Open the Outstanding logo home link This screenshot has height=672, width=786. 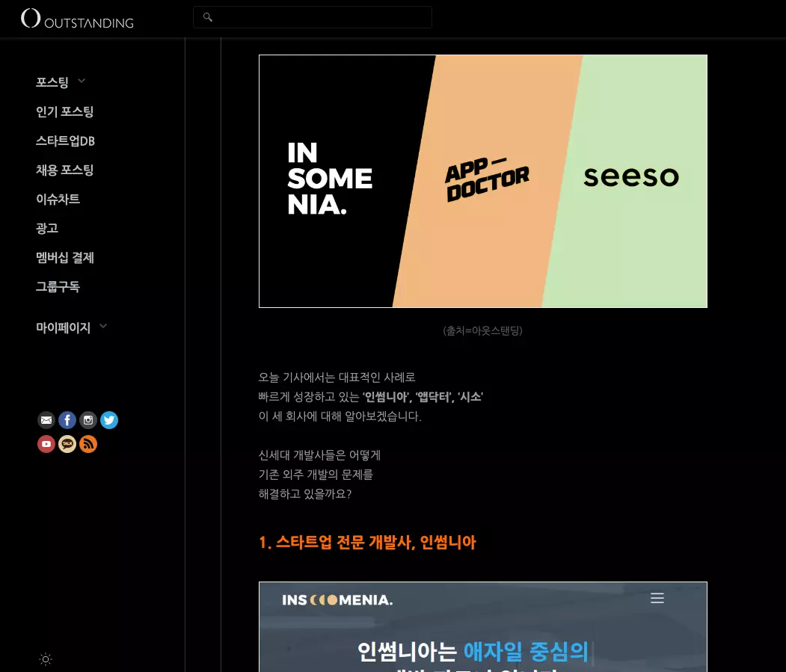click(77, 19)
